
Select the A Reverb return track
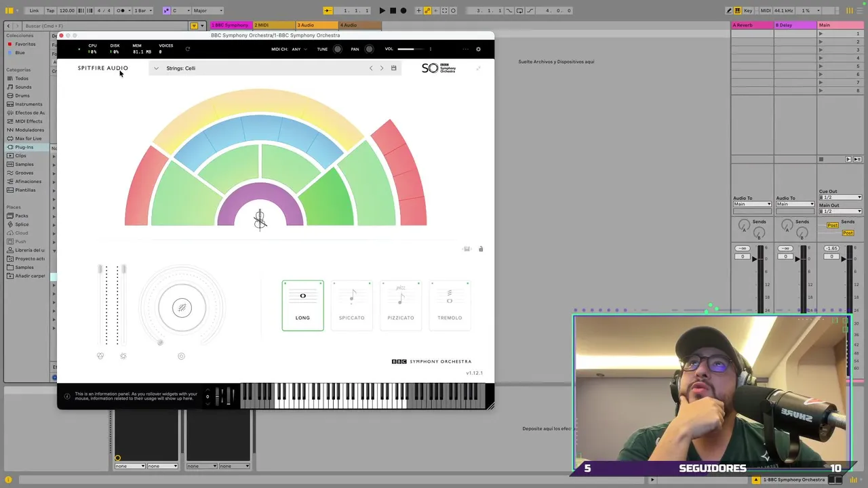click(752, 25)
